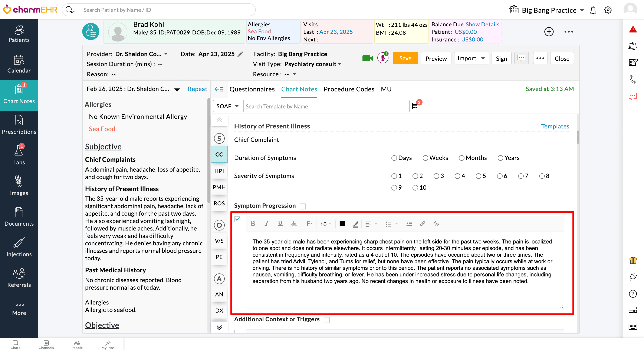Image resolution: width=644 pixels, height=350 pixels.
Task: Open the Import dropdown menu
Action: pos(471,58)
